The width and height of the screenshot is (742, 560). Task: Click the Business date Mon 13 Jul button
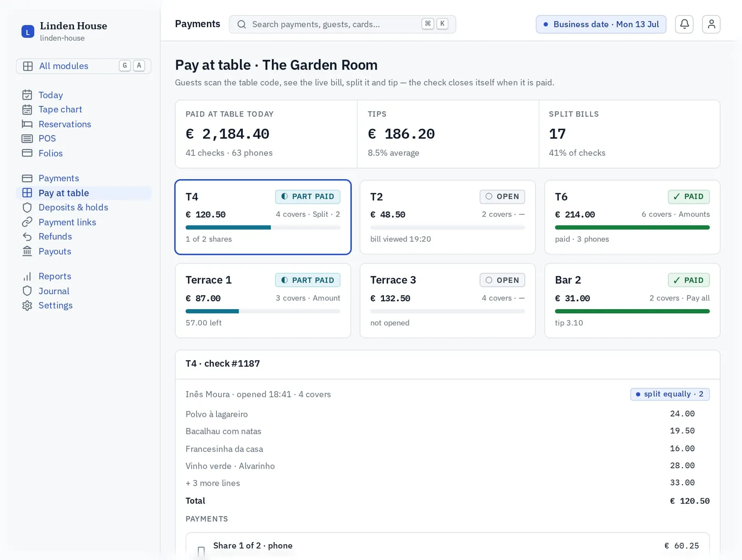(x=601, y=24)
